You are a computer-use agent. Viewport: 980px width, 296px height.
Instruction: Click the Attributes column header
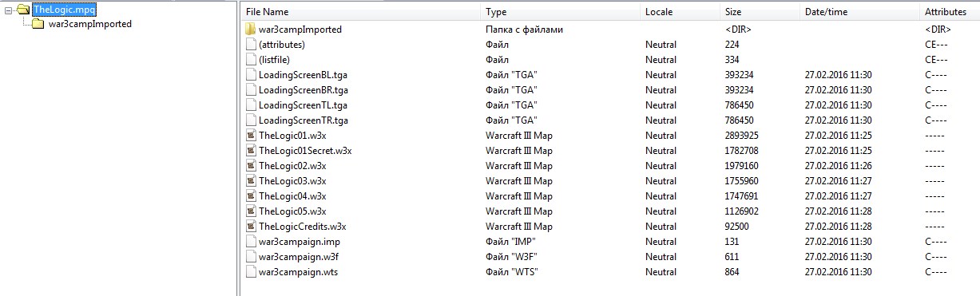pos(950,12)
